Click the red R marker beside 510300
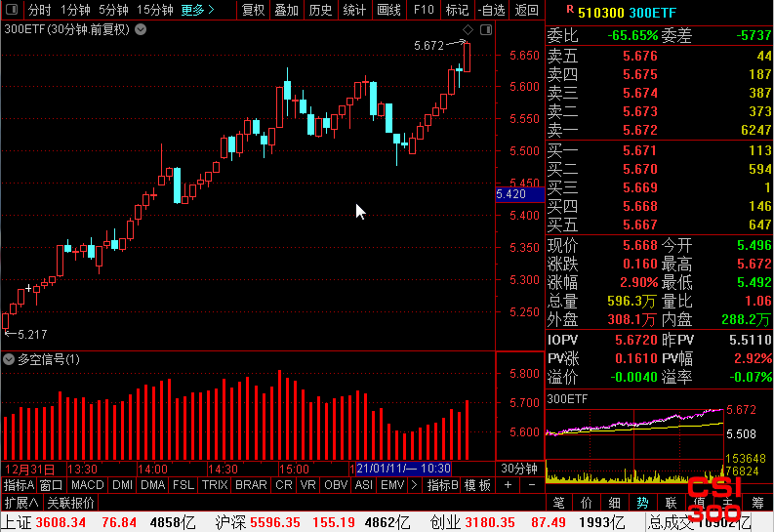Image resolution: width=774 pixels, height=532 pixels. point(570,9)
